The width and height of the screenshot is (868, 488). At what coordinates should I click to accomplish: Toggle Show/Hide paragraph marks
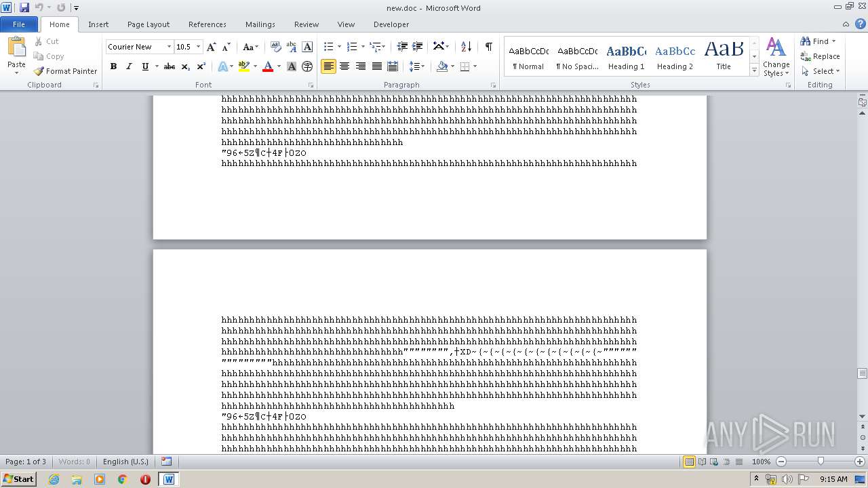tap(488, 47)
